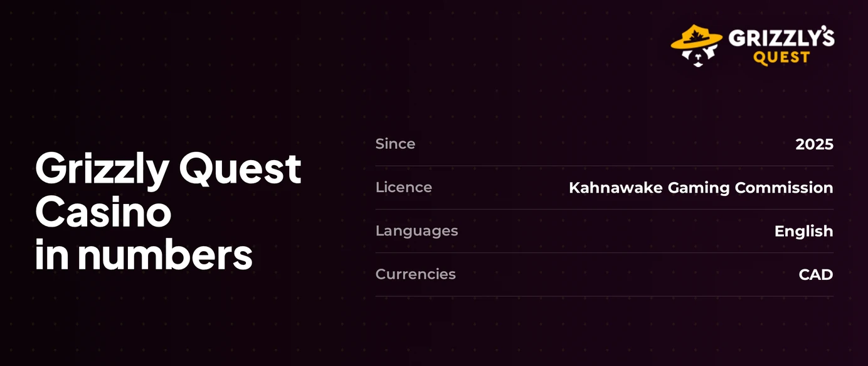Select the 'Currencies' row label
The height and width of the screenshot is (366, 868).
click(x=415, y=274)
